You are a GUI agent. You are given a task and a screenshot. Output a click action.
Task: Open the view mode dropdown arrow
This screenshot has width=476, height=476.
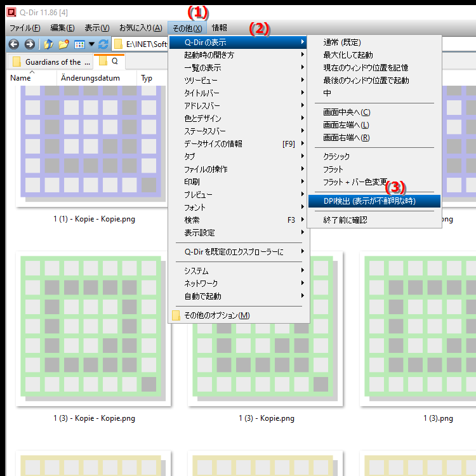pyautogui.click(x=91, y=44)
